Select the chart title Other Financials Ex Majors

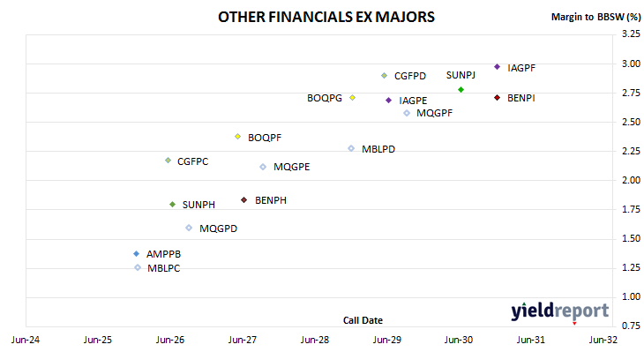click(326, 17)
